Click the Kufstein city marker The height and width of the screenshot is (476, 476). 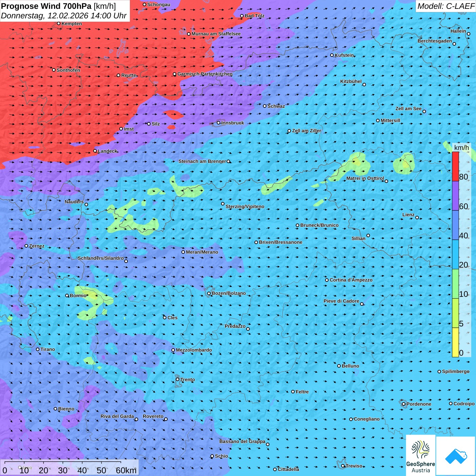tap(332, 55)
